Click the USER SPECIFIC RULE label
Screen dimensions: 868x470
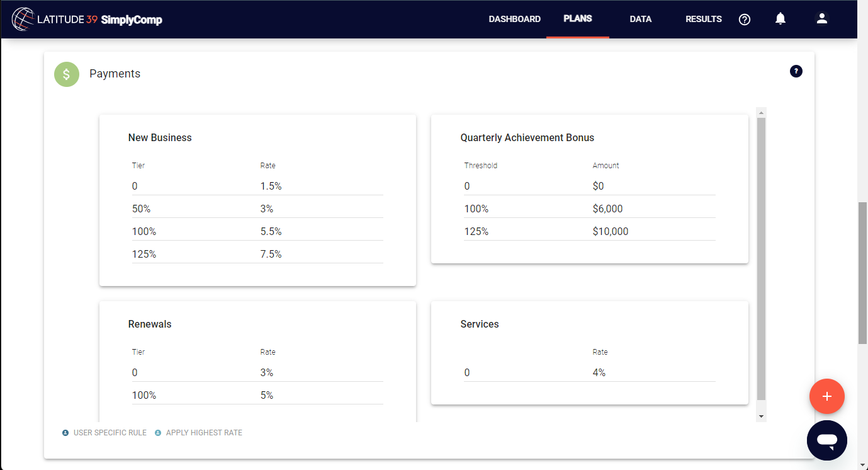click(x=109, y=432)
